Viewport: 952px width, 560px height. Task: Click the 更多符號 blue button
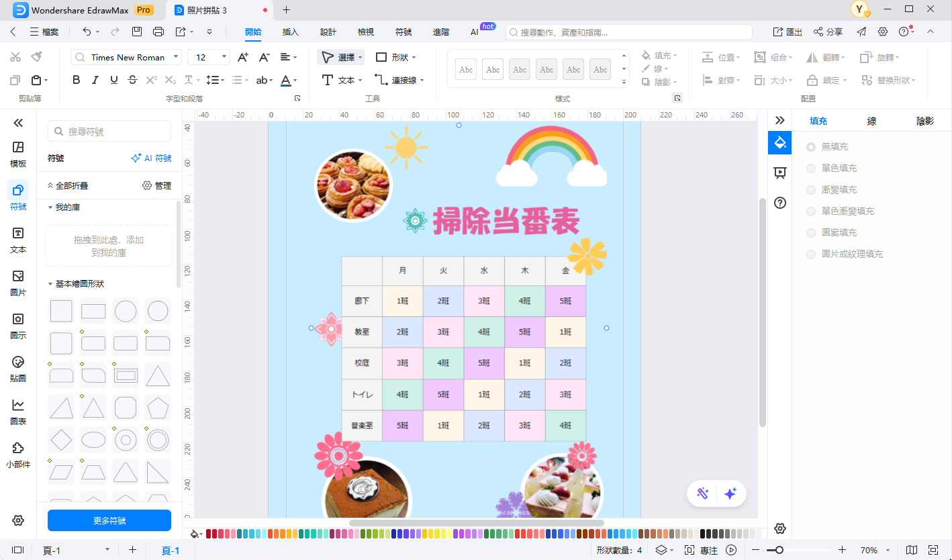click(109, 520)
